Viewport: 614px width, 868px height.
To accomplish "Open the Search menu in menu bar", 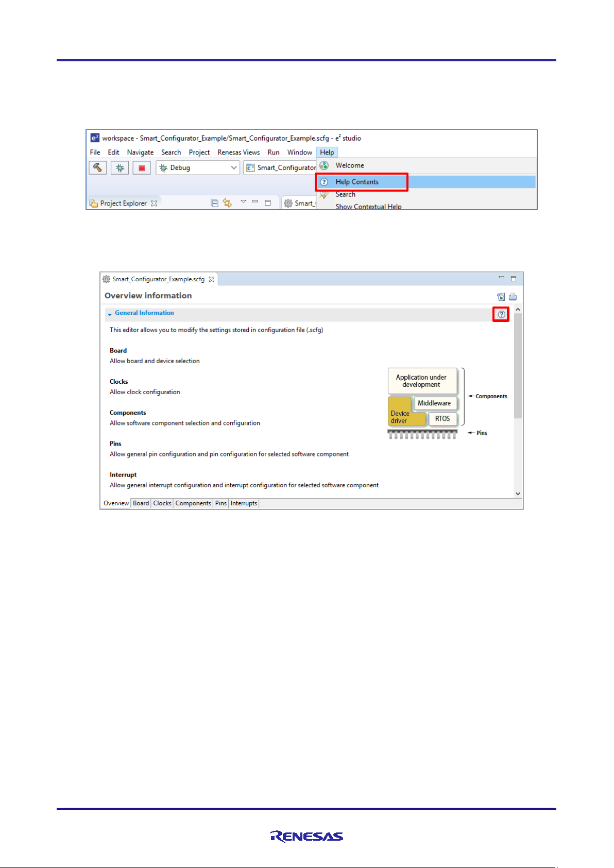I will tap(171, 152).
